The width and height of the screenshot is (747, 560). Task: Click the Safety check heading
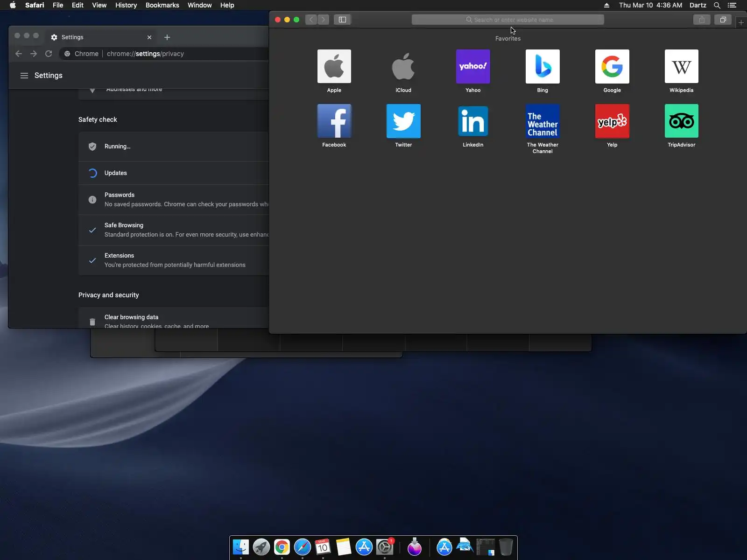[x=98, y=119]
